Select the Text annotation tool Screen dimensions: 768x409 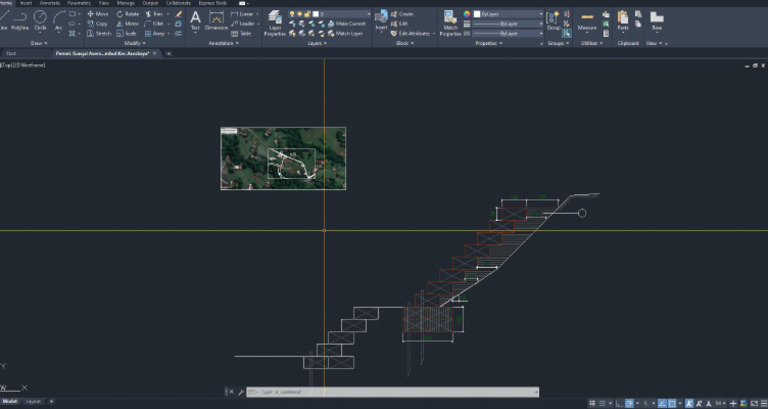tap(195, 21)
